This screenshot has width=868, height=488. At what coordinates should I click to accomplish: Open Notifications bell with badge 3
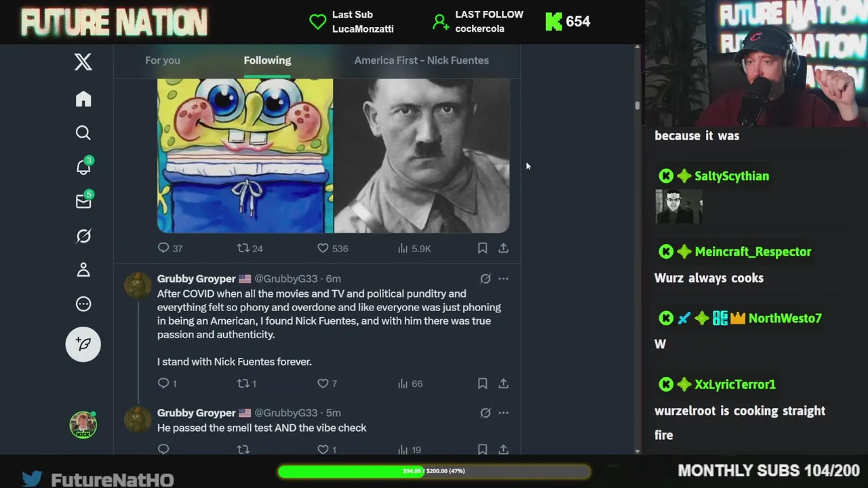click(x=83, y=167)
